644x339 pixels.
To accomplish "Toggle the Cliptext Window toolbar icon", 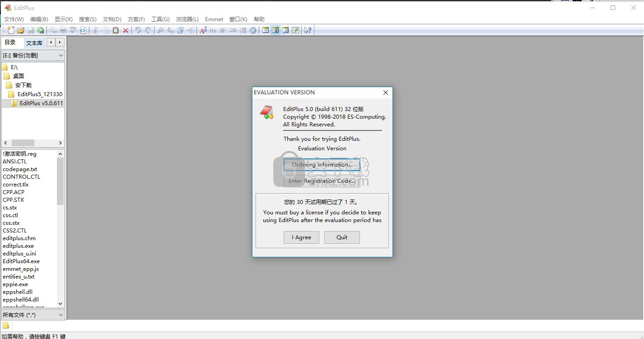I will click(266, 30).
